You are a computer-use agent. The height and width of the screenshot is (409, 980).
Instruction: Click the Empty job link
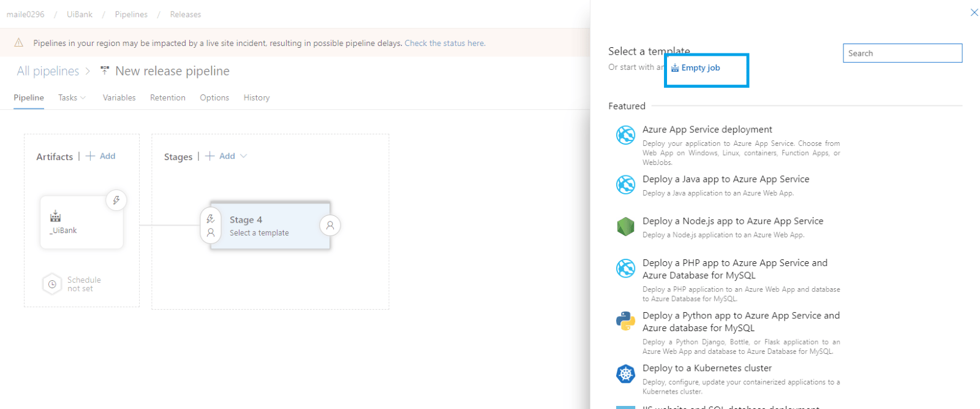point(700,68)
